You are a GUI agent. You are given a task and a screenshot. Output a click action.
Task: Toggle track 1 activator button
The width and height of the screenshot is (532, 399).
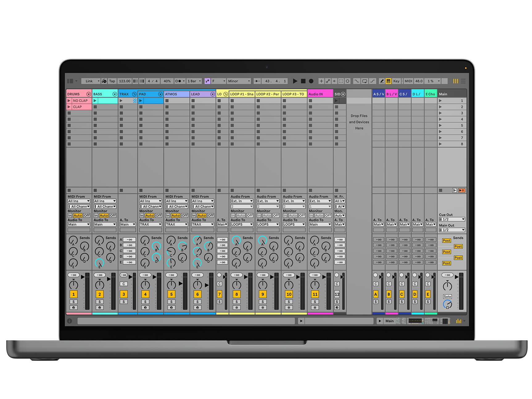[x=73, y=294]
